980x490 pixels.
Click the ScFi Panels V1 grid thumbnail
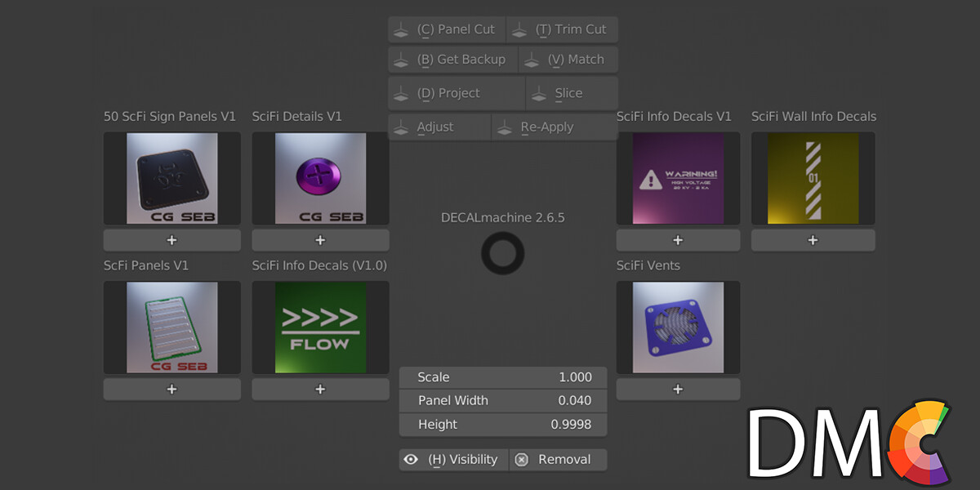click(x=171, y=327)
